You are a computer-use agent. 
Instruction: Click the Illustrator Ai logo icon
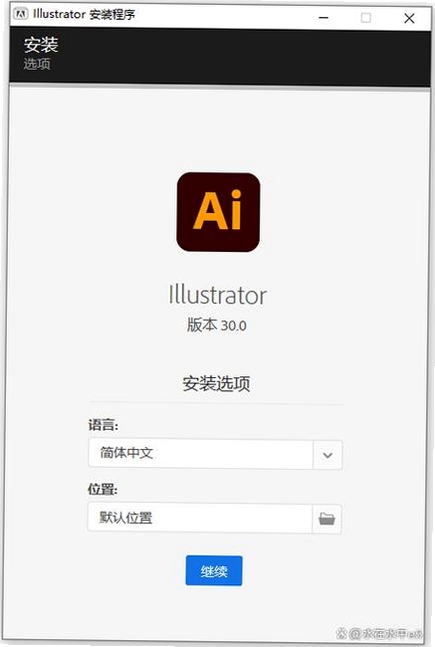[218, 212]
